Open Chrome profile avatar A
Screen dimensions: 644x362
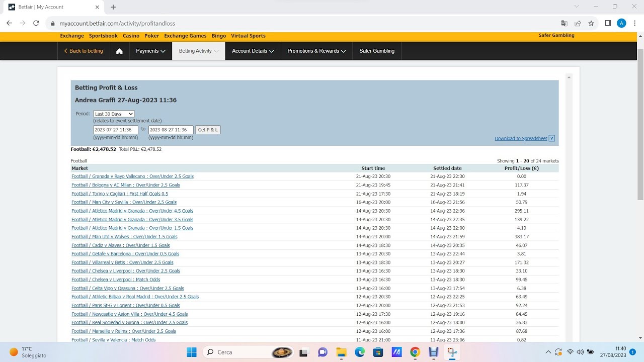(x=621, y=23)
